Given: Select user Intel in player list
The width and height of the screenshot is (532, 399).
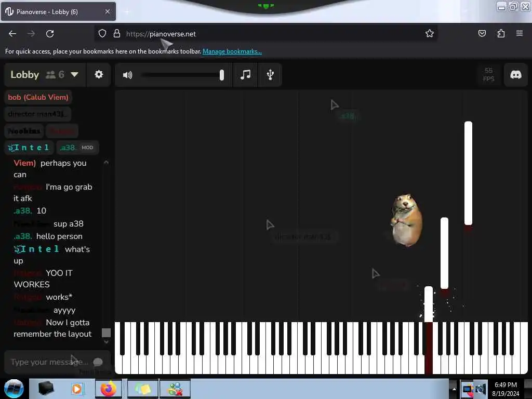Looking at the screenshot, I should coord(29,148).
